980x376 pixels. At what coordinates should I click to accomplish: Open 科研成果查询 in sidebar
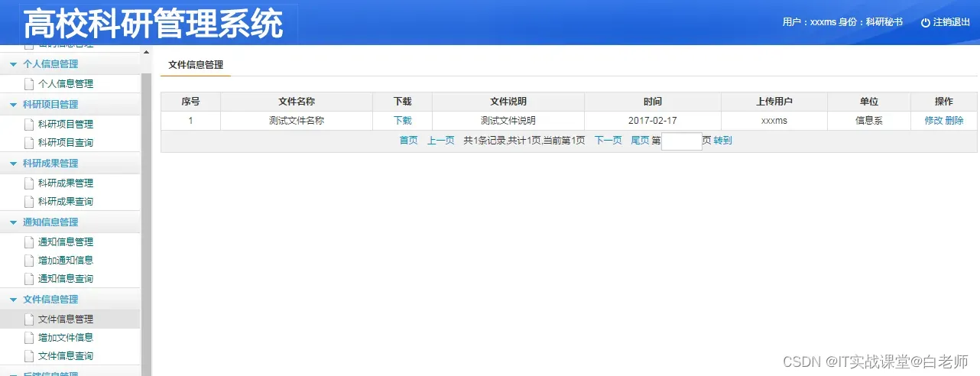(x=66, y=202)
